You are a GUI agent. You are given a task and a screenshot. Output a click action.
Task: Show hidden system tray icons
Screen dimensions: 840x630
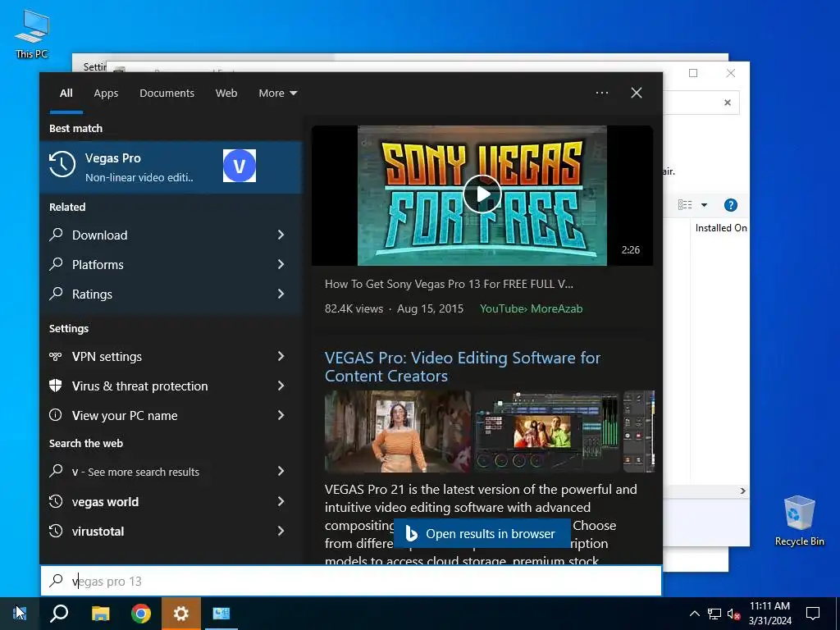click(x=694, y=614)
